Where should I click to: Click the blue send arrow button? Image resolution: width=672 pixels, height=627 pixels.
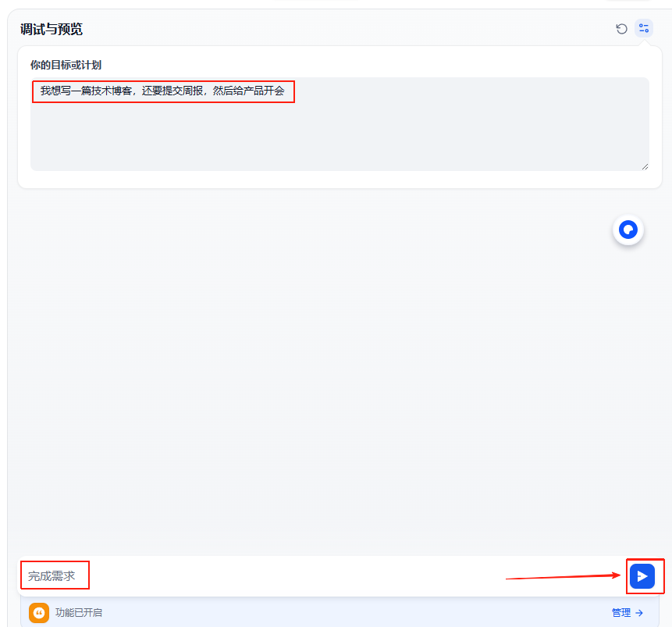click(x=642, y=576)
